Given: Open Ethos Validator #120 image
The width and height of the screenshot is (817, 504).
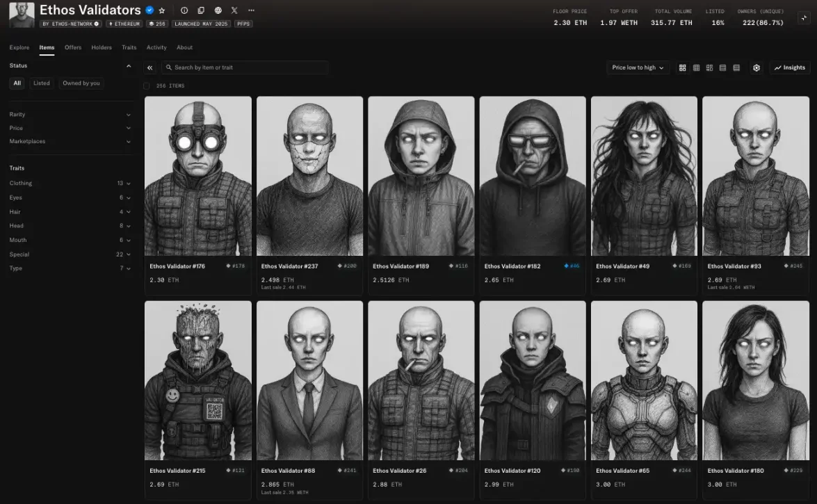Looking at the screenshot, I should [x=533, y=380].
